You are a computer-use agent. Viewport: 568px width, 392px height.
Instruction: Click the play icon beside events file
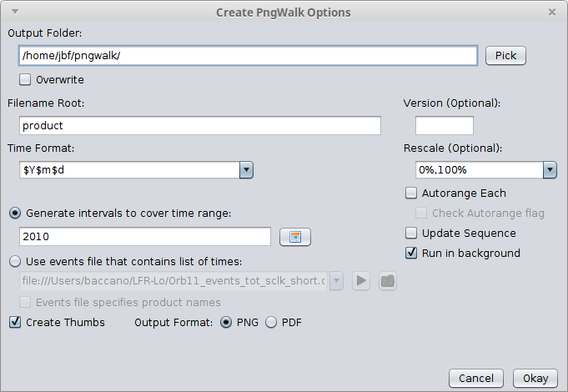click(x=361, y=281)
